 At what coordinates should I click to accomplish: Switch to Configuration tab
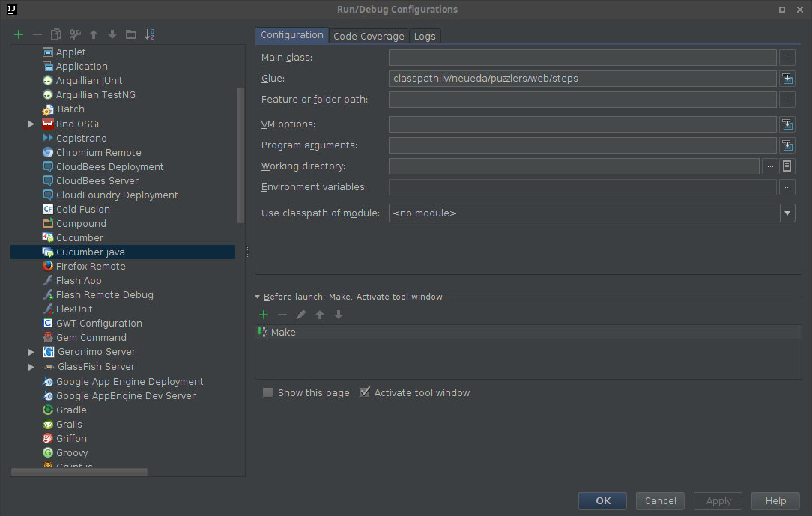tap(292, 35)
